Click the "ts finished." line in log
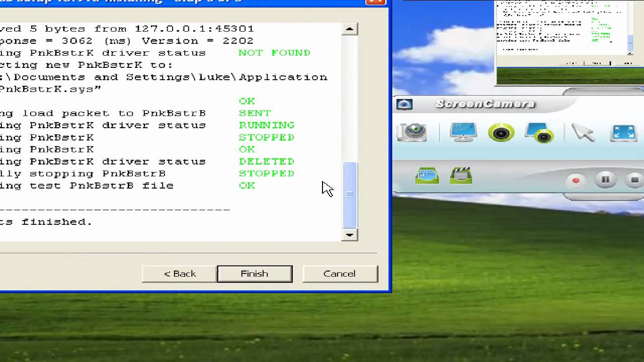The height and width of the screenshot is (362, 644). [x=46, y=222]
